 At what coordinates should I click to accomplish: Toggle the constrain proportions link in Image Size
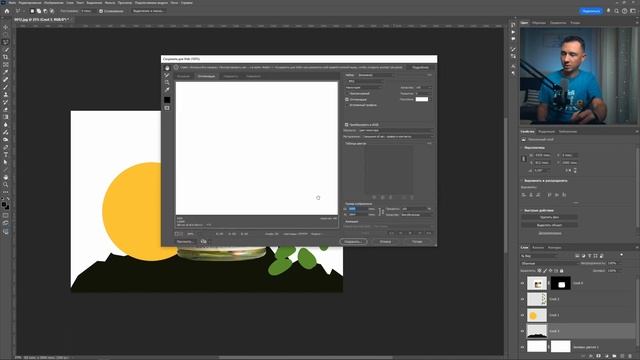click(380, 212)
